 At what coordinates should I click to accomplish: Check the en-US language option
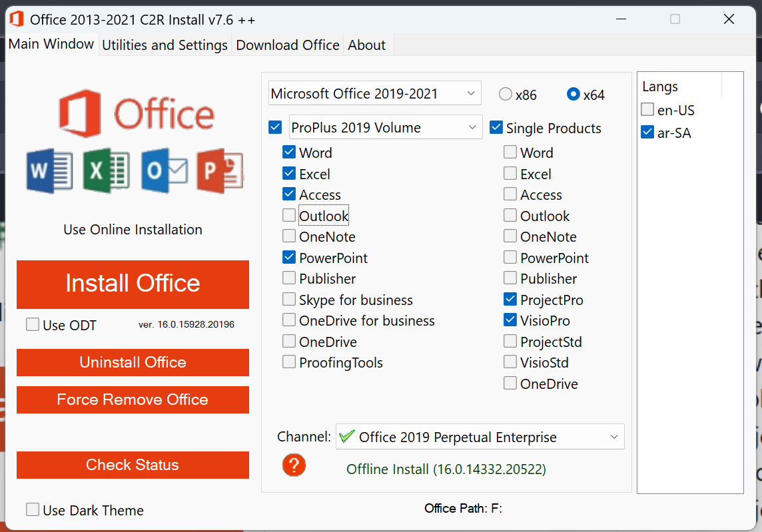coord(647,110)
